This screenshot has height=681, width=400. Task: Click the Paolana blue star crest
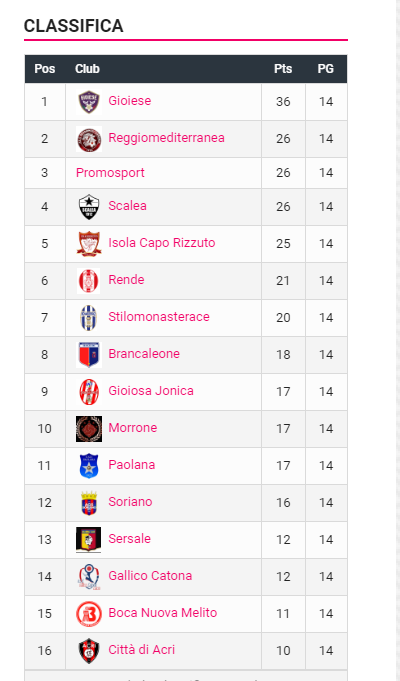point(89,466)
